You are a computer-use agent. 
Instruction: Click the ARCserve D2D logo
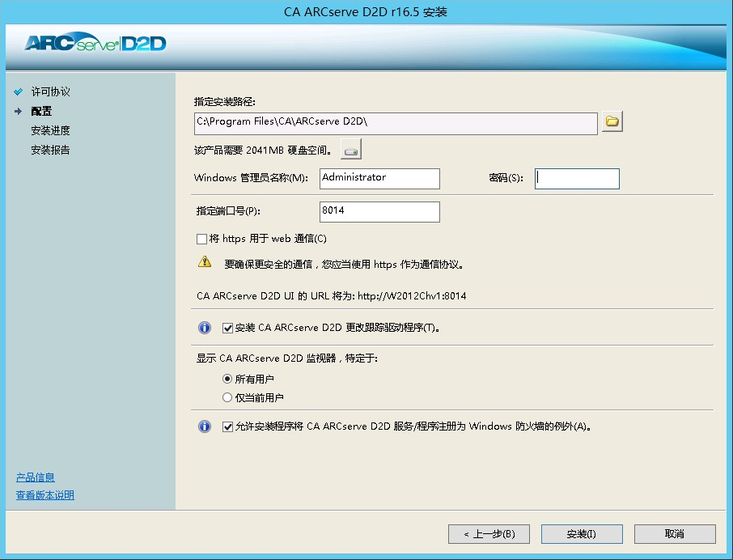[x=95, y=43]
